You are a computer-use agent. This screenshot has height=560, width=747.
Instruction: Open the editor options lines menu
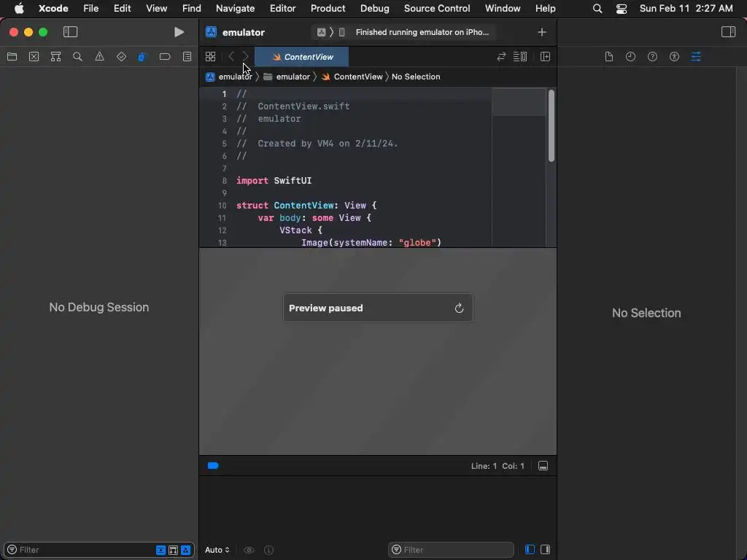(x=520, y=57)
